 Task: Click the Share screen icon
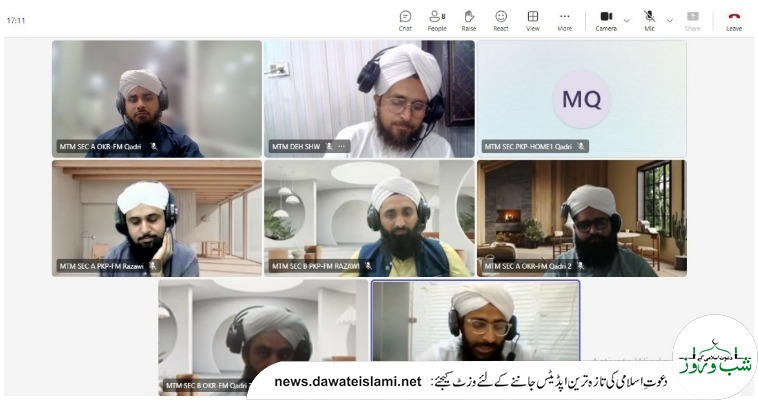click(x=692, y=19)
